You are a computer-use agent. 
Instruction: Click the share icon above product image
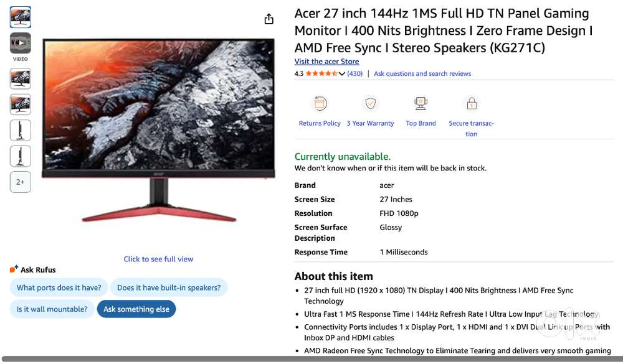pos(269,19)
